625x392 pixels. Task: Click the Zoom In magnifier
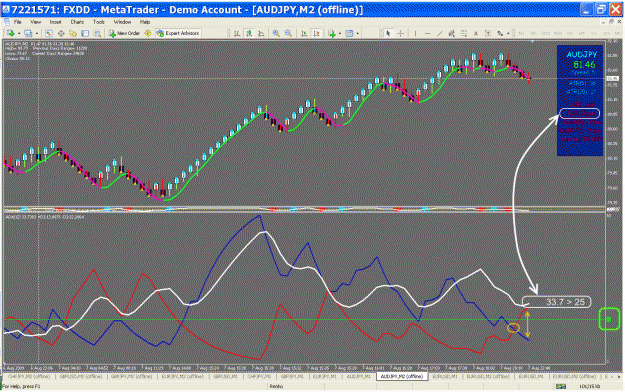pyautogui.click(x=276, y=33)
